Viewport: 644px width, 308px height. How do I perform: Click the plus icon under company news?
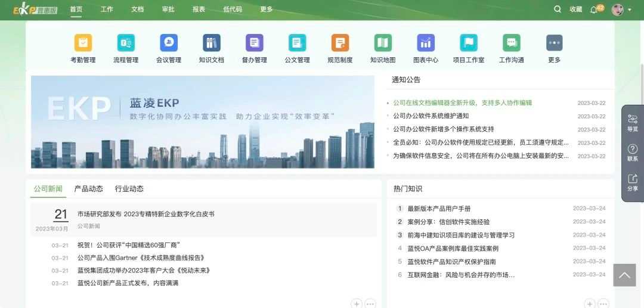coord(357,304)
